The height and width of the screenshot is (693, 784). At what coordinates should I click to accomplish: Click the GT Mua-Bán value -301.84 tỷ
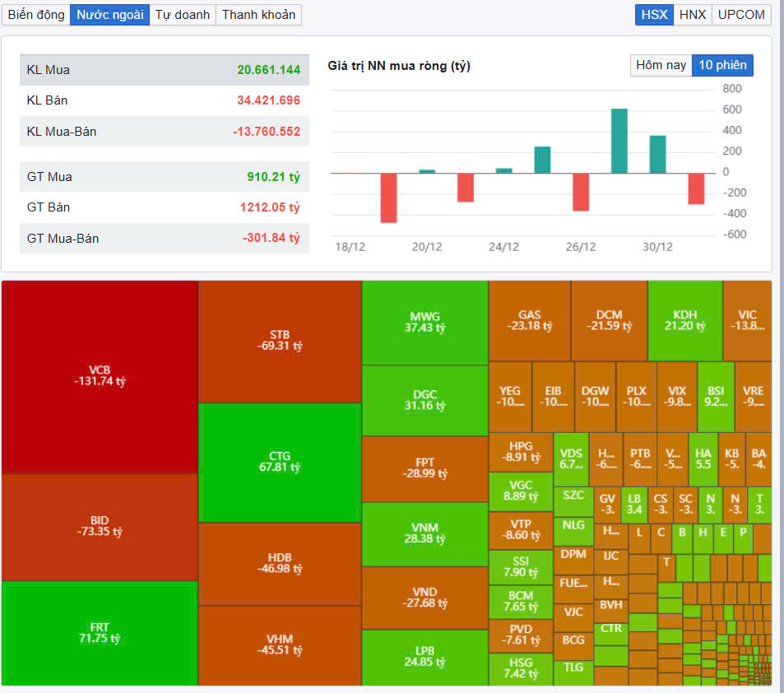click(x=271, y=238)
